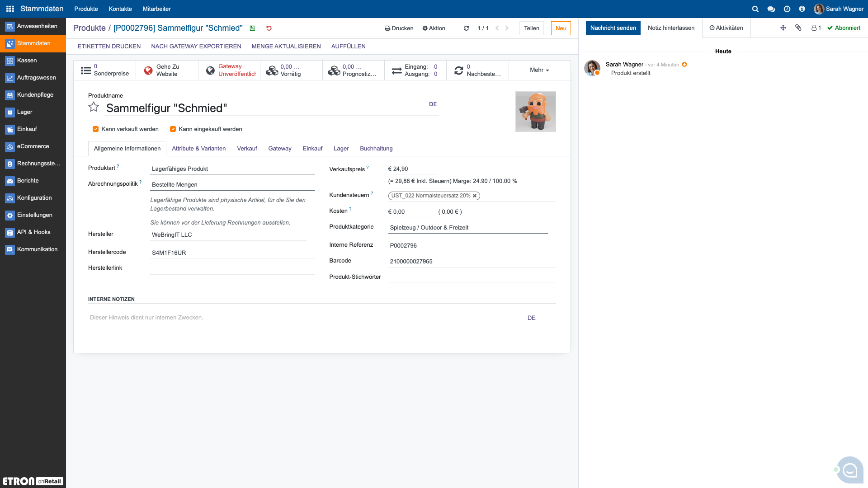Image resolution: width=868 pixels, height=488 pixels.
Task: Uncheck 'Kann verkauft werden' checkbox
Action: coord(95,129)
